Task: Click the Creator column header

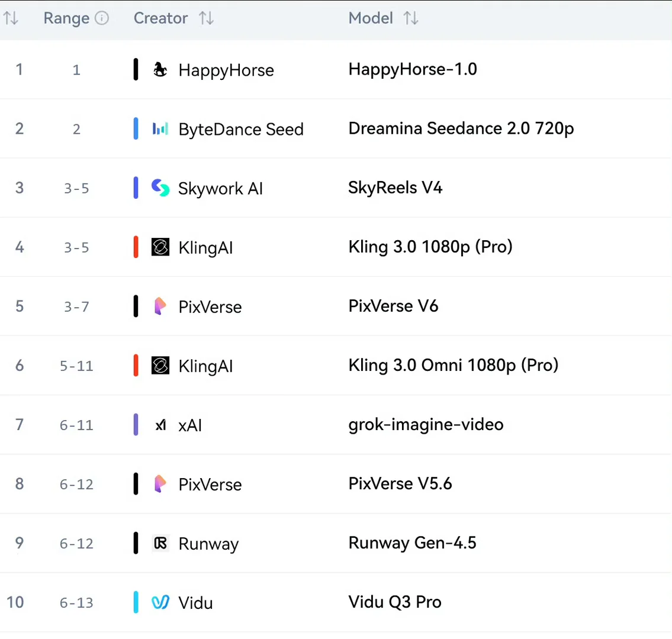Action: (x=160, y=18)
